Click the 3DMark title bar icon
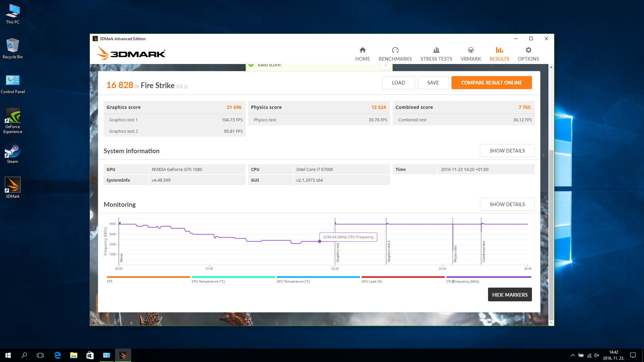The height and width of the screenshot is (362, 644). [95, 39]
